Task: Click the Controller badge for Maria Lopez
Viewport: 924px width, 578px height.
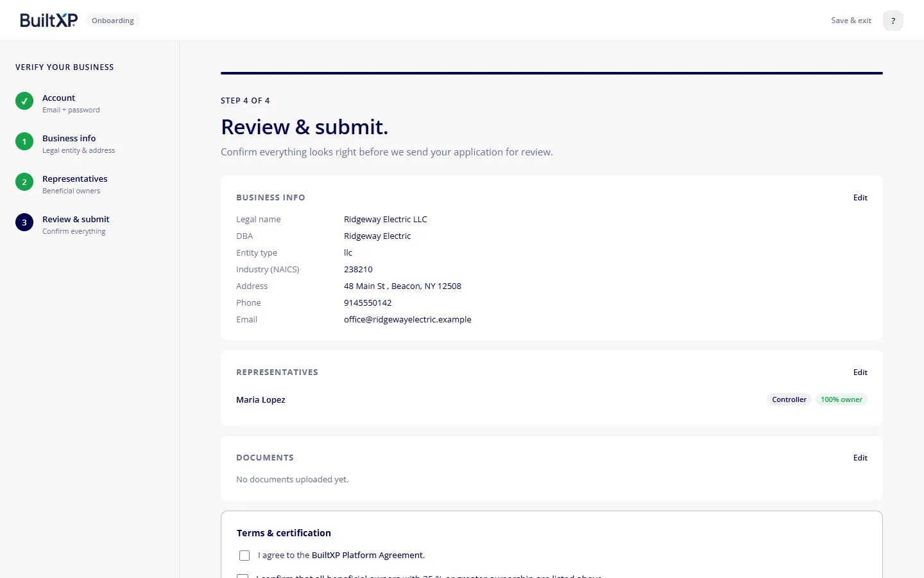Action: 789,399
